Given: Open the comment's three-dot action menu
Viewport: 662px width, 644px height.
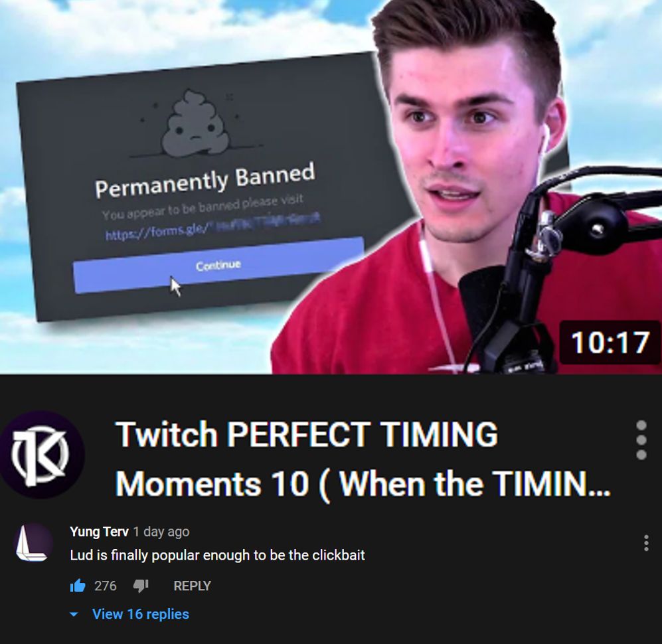Looking at the screenshot, I should click(646, 543).
